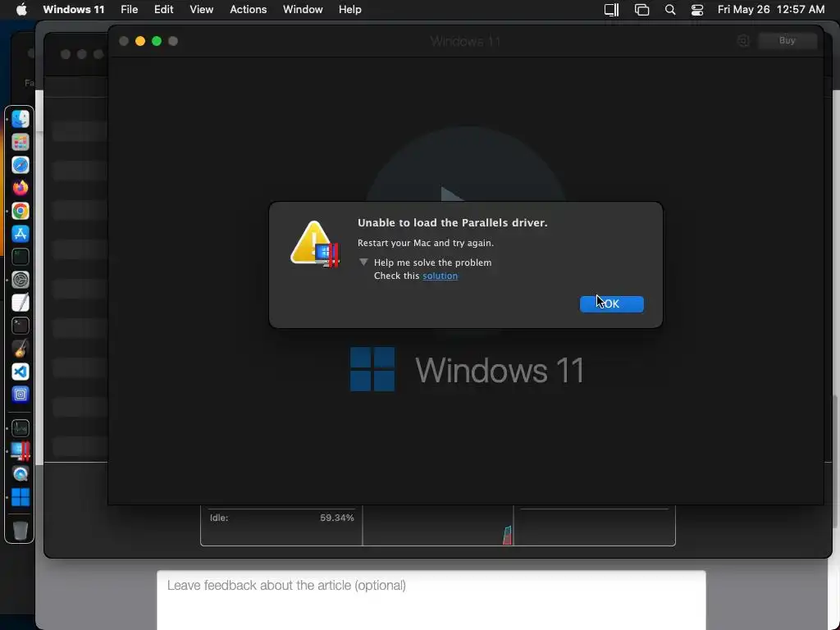Open the blue concentric squares app in dock
This screenshot has height=630, width=840.
(x=21, y=395)
